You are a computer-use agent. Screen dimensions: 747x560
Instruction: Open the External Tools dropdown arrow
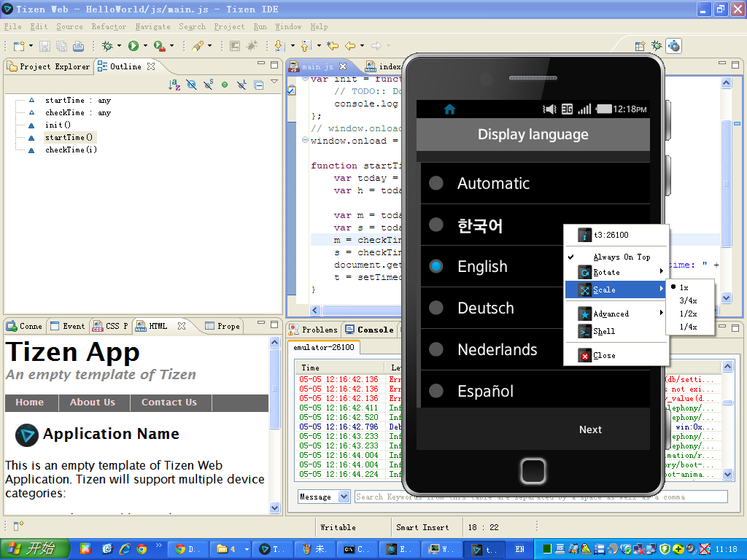coord(171,46)
